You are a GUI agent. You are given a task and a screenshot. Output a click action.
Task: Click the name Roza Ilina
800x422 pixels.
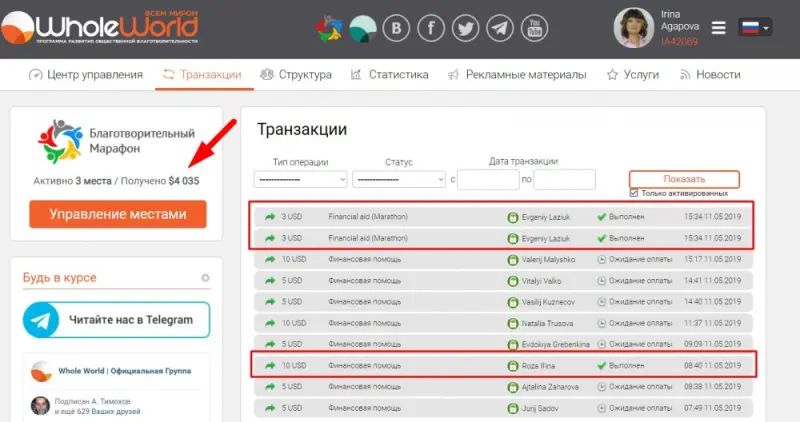point(538,366)
